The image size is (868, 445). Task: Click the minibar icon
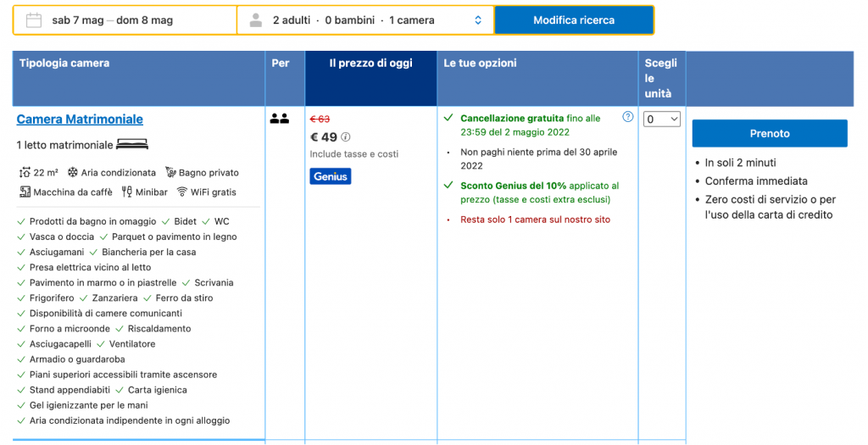pos(127,192)
